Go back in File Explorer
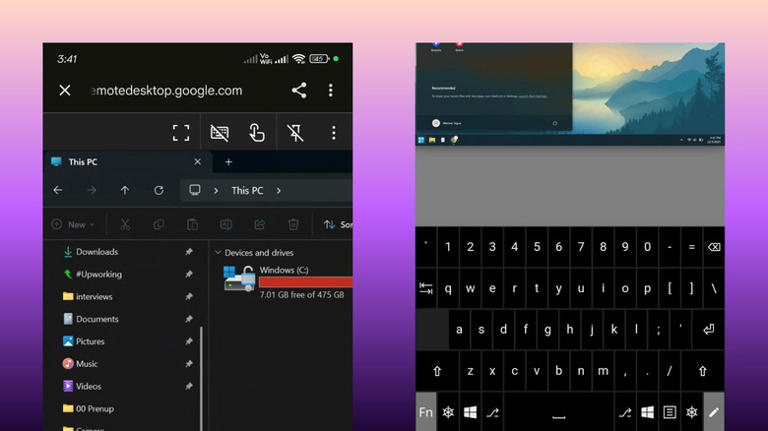 point(58,190)
